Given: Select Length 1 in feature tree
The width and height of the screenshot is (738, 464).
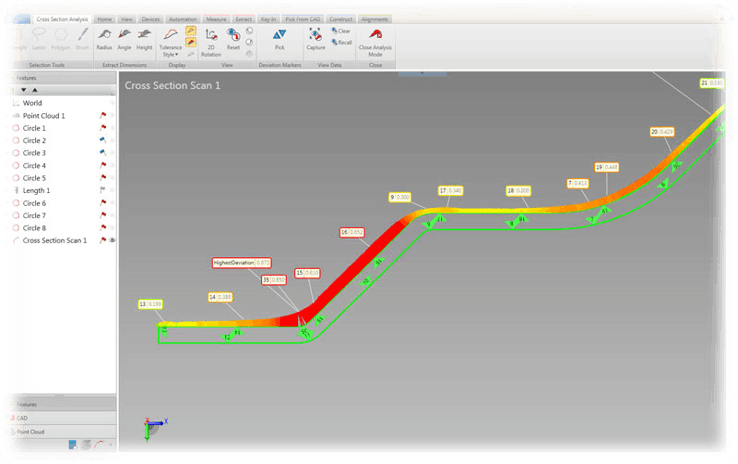Looking at the screenshot, I should [x=36, y=190].
